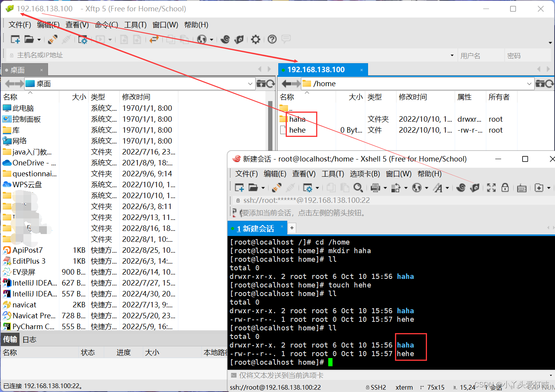This screenshot has width=555, height=392.
Task: Switch to 传输 tab in bottom panel
Action: [10, 339]
